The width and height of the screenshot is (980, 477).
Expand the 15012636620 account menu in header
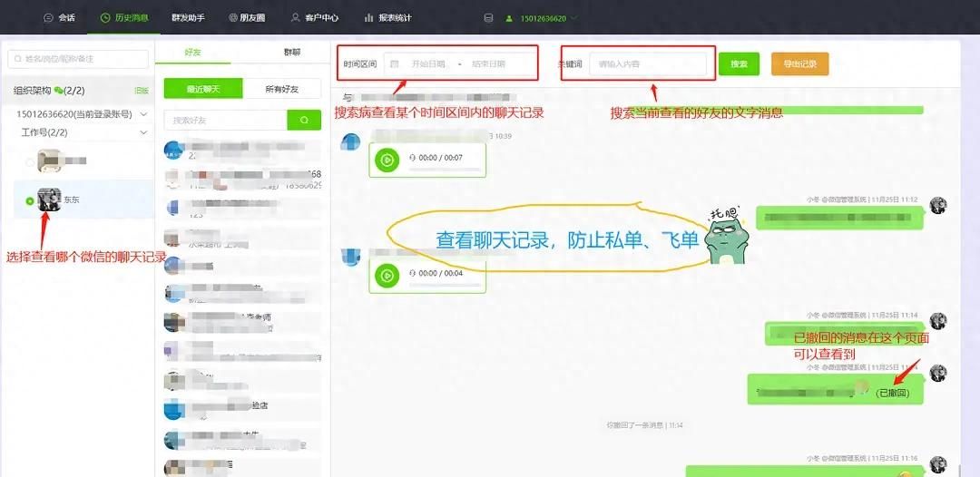(541, 18)
